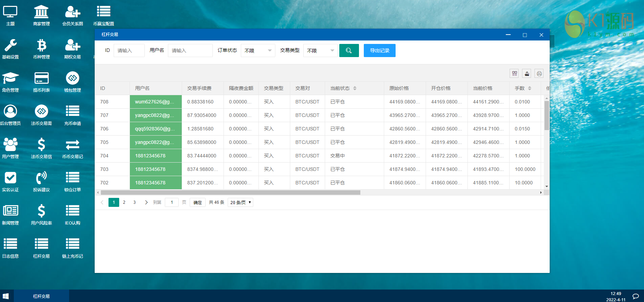Viewport: 644px width, 302px height.
Task: Expand the 交易类型 dropdown
Action: (320, 51)
